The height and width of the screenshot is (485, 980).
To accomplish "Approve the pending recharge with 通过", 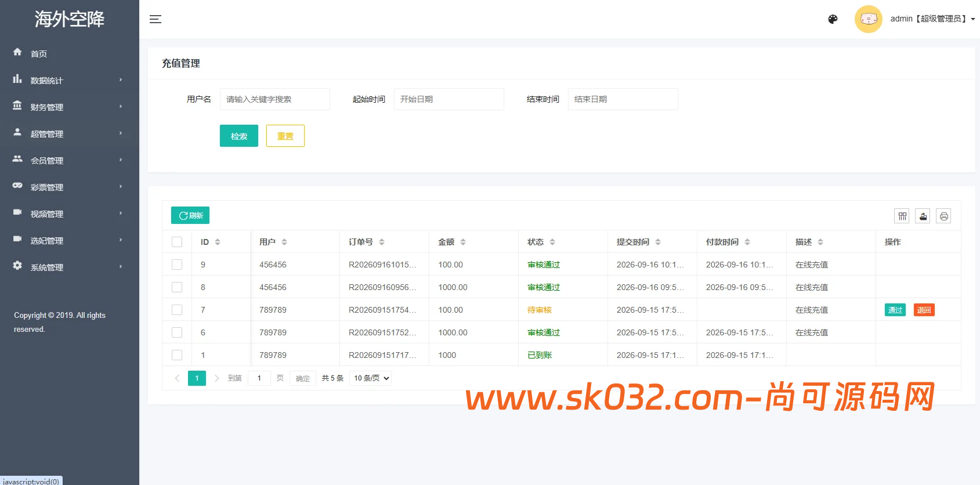I will point(895,310).
